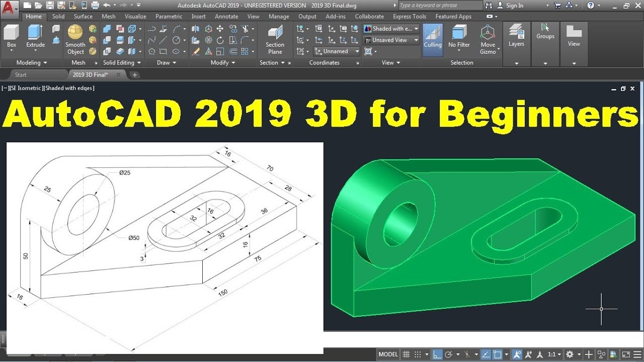Click the Save As icon
This screenshot has height=362, width=644.
[61, 5]
